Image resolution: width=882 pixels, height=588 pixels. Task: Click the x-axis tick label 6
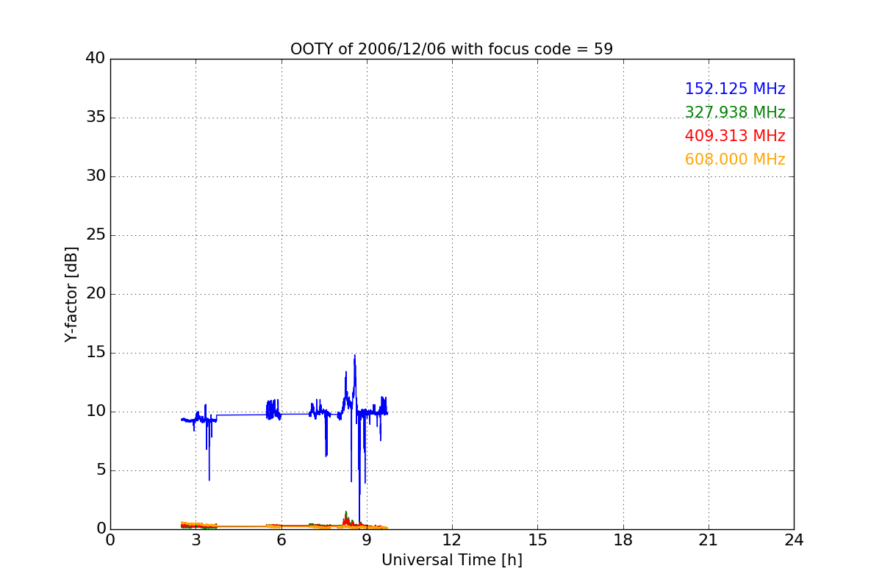(281, 539)
